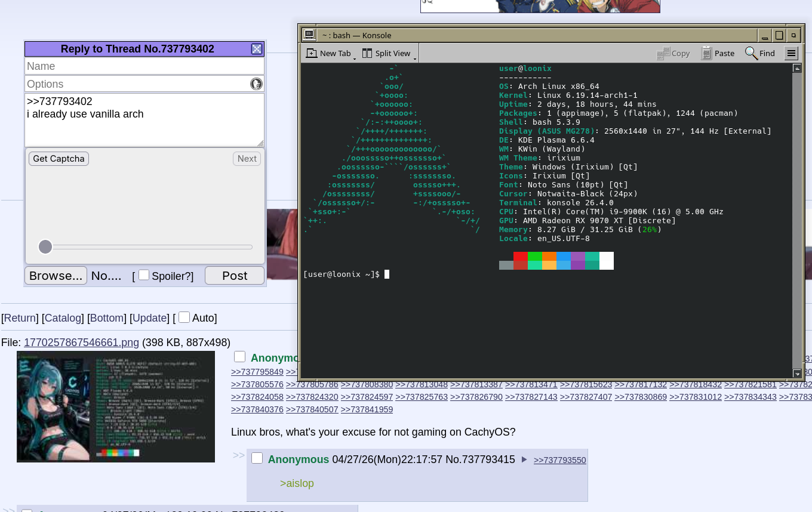The height and width of the screenshot is (512, 812).
Task: Follow the Return link
Action: point(20,318)
